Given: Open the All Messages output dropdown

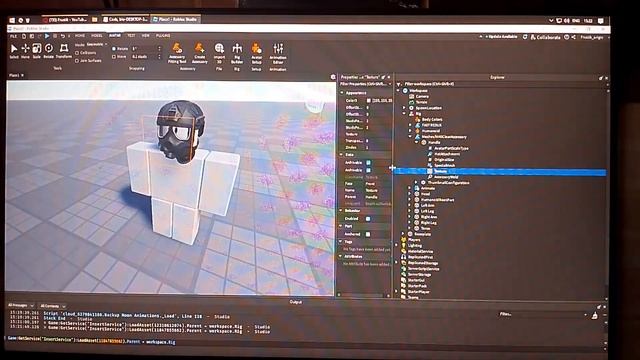Looking at the screenshot, I should tap(21, 305).
